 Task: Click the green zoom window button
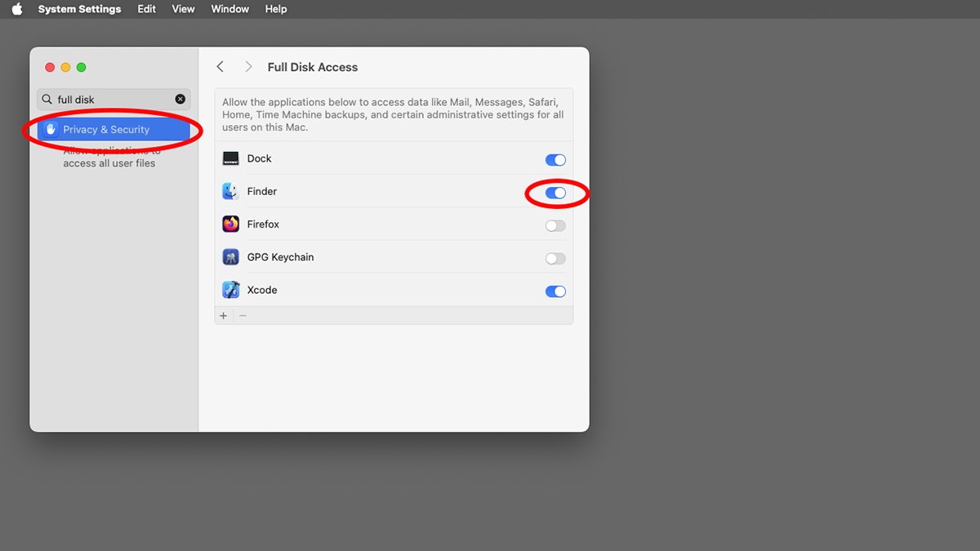tap(81, 67)
